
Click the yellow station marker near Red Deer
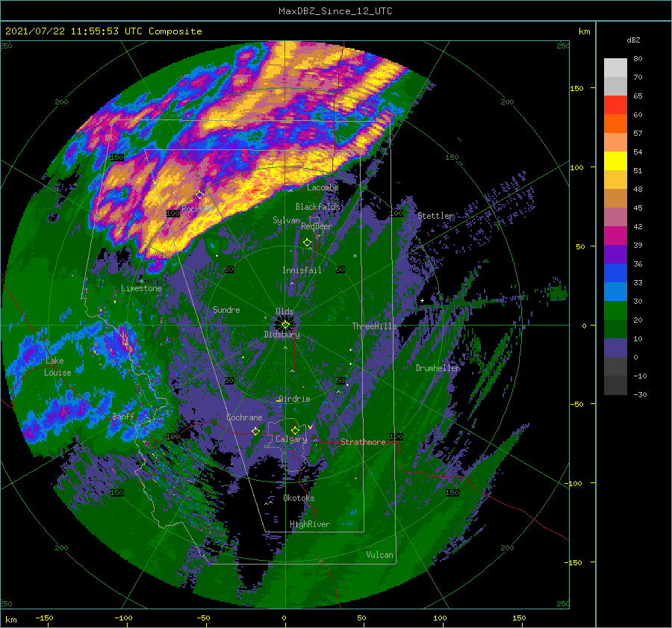pos(307,243)
